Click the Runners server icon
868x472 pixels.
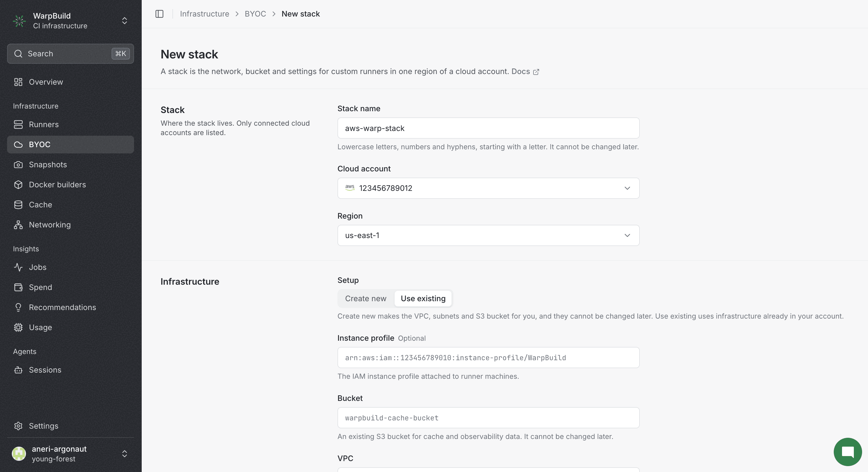[x=18, y=124]
